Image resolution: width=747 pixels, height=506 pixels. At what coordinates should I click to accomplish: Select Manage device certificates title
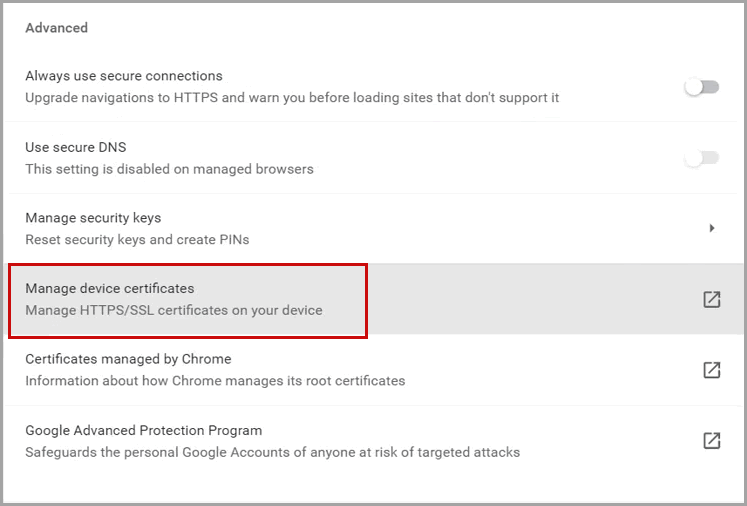click(110, 288)
